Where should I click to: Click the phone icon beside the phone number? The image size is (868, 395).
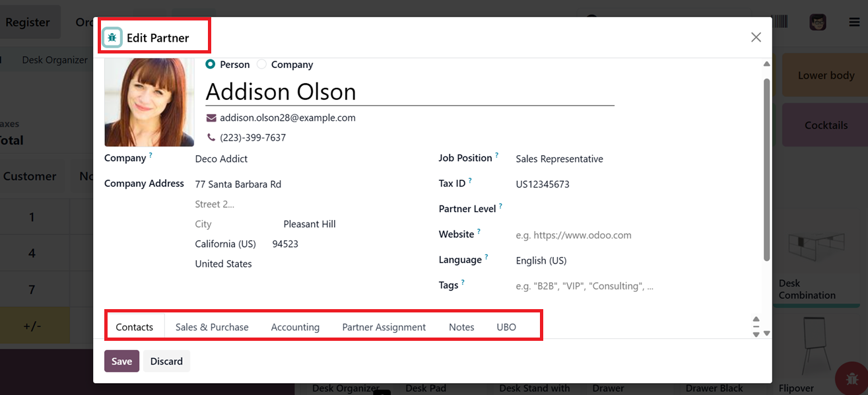[x=211, y=138]
